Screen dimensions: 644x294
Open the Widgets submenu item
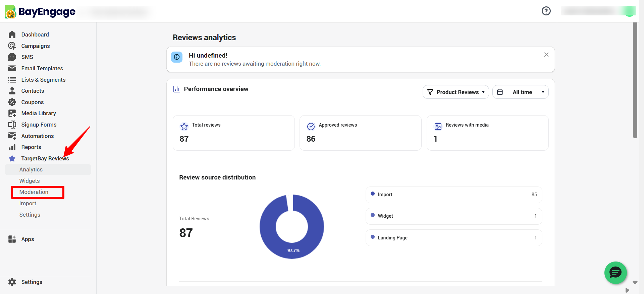tap(30, 181)
